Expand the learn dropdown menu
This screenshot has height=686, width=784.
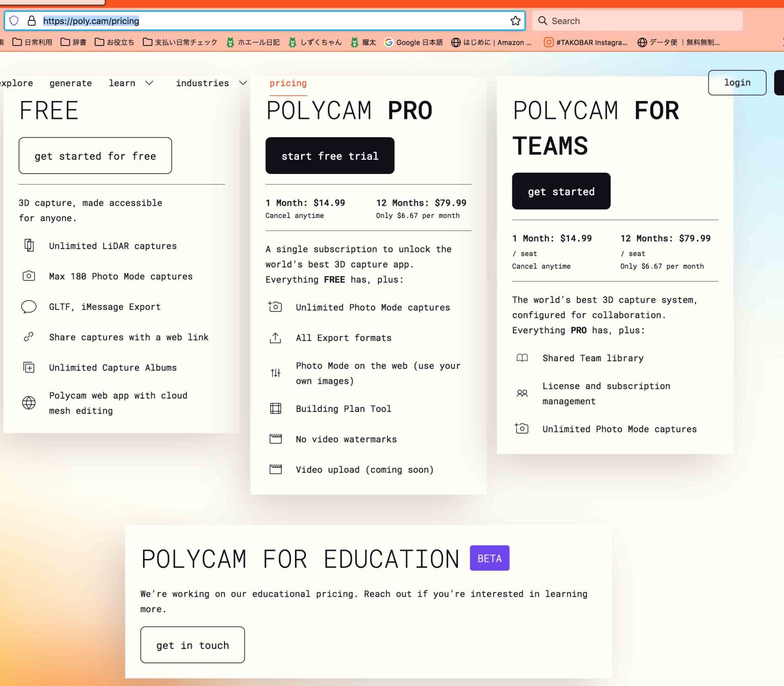tap(131, 83)
